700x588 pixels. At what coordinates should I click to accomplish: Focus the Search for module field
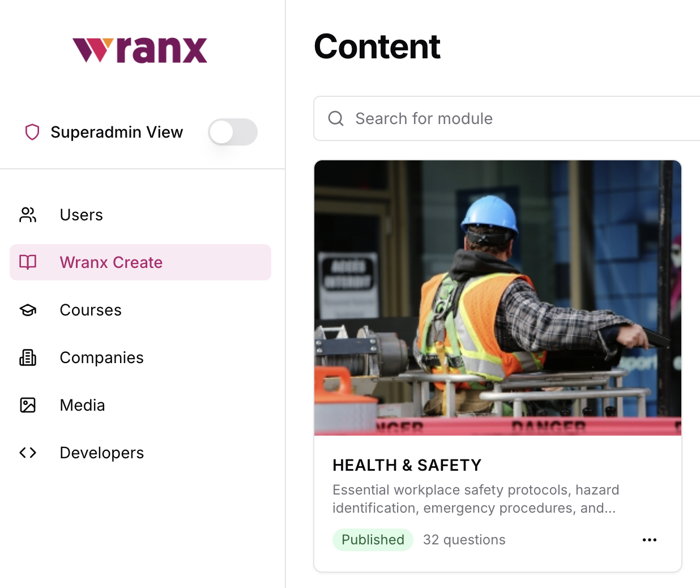point(507,118)
